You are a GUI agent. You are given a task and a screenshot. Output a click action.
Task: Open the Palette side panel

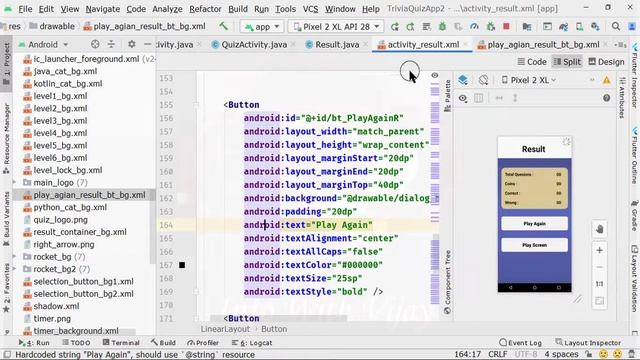[448, 96]
